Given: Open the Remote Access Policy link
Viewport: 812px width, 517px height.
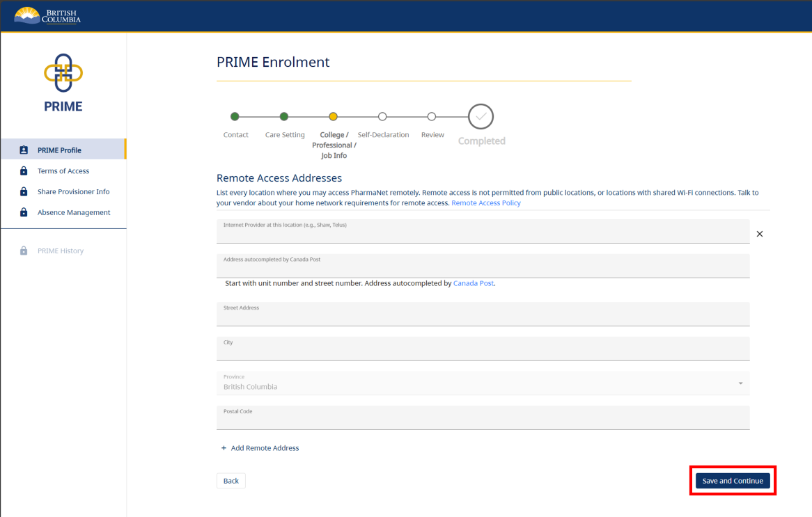Looking at the screenshot, I should click(485, 203).
